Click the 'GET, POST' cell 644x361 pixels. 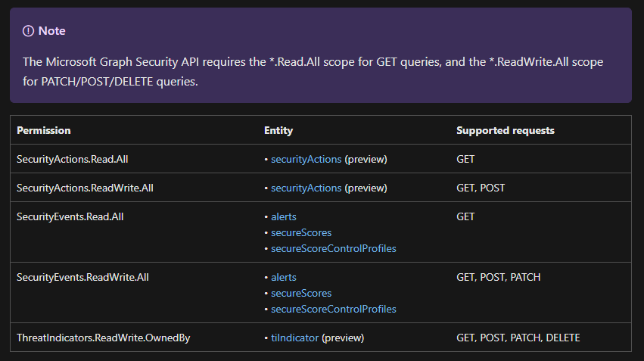[481, 188]
